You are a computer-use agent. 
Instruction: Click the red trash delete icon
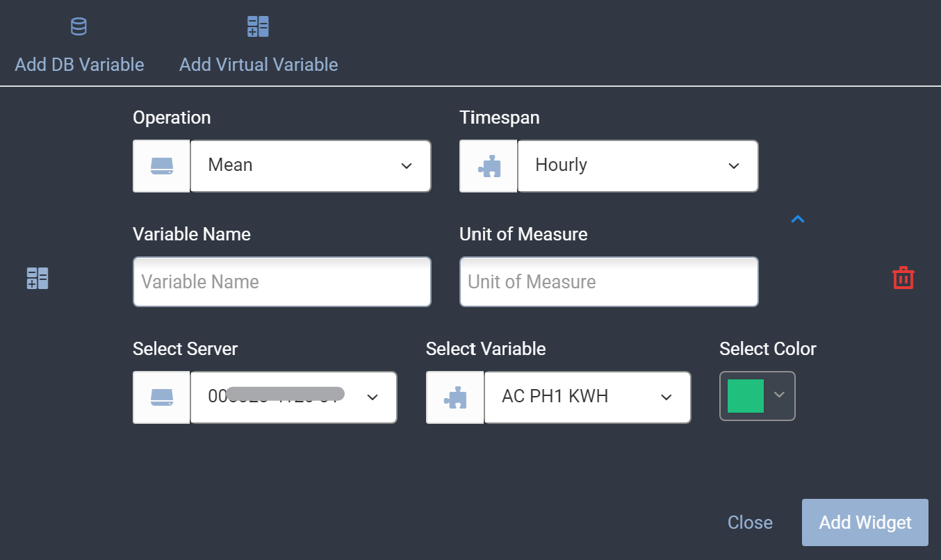point(903,278)
